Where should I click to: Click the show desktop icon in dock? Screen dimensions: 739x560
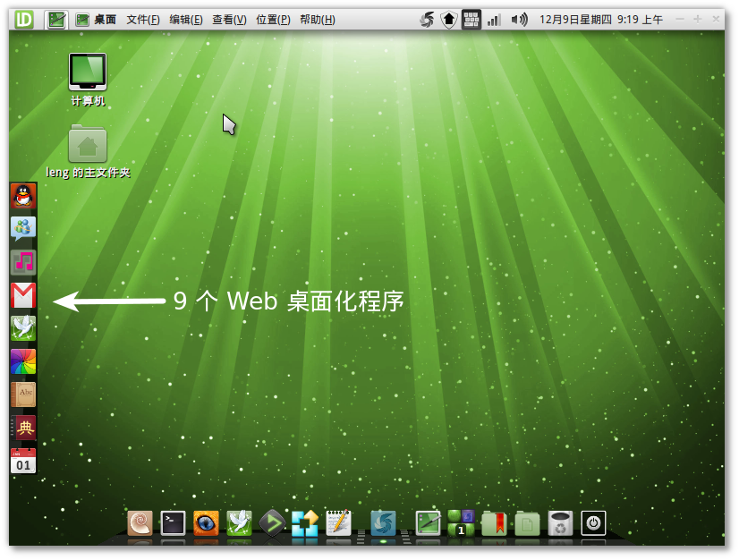click(428, 523)
